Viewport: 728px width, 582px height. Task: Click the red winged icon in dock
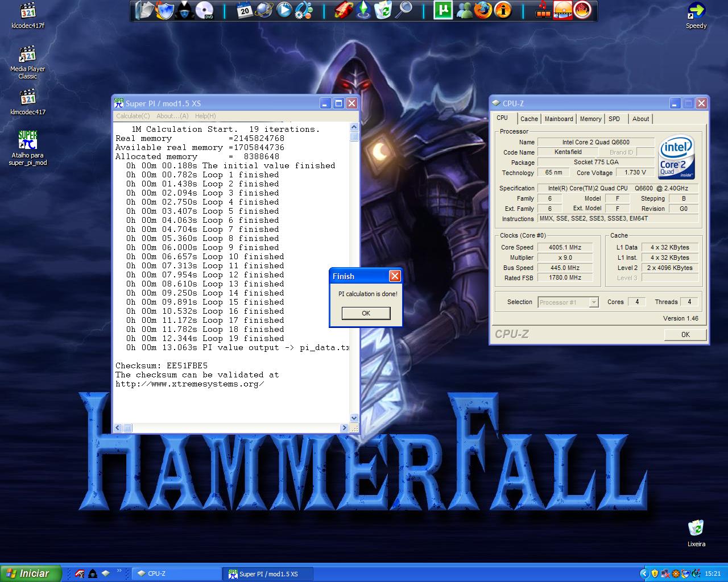(344, 10)
